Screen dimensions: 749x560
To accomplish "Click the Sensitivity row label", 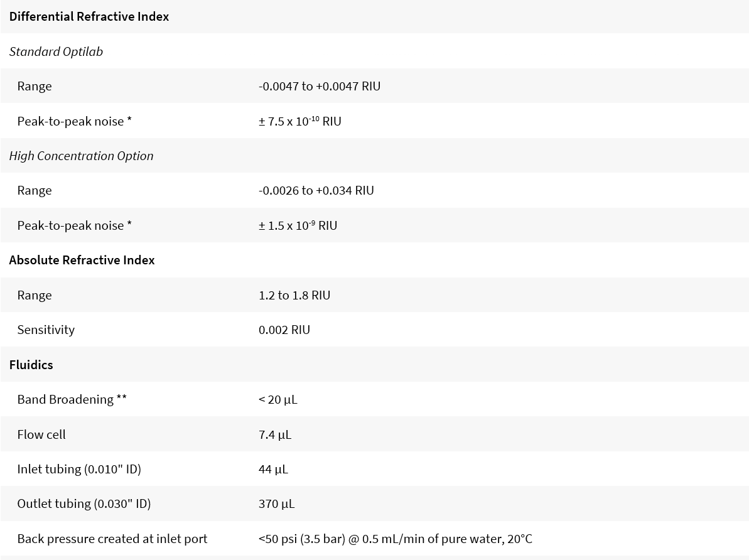I will click(46, 330).
